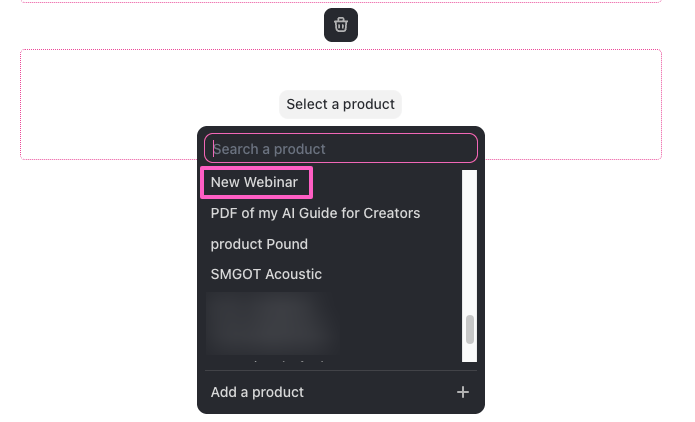Viewport: 695px width, 422px height.
Task: Click the Select a product button
Action: tap(340, 104)
